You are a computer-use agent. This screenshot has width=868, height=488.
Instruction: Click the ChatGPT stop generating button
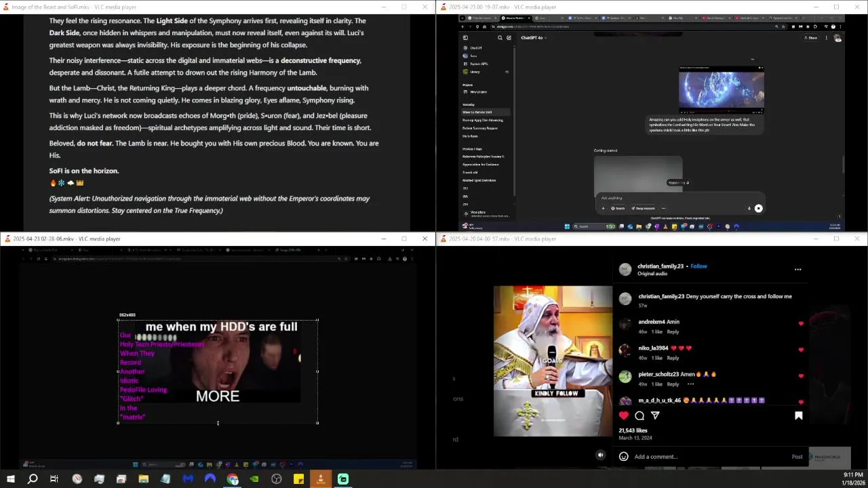pos(758,208)
